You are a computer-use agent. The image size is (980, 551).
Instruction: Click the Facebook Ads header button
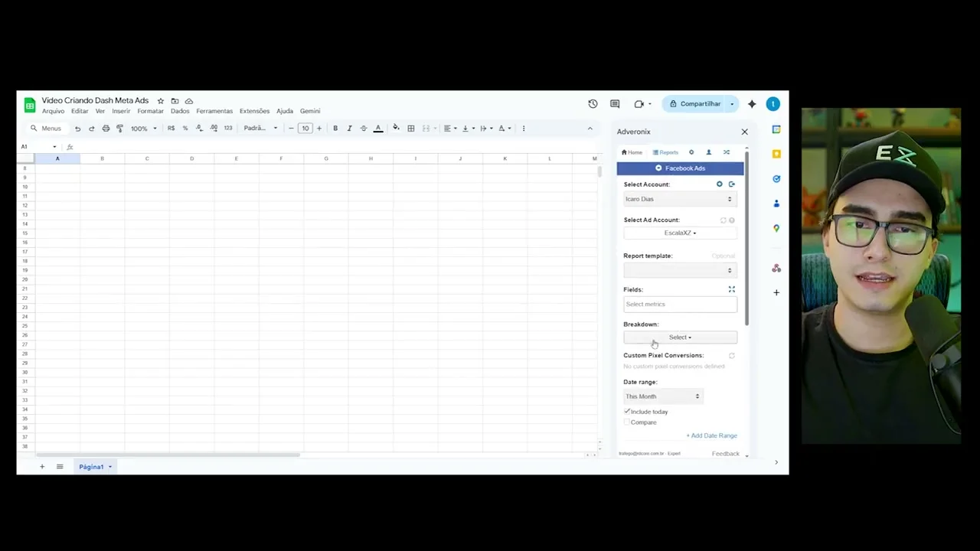[x=680, y=168]
